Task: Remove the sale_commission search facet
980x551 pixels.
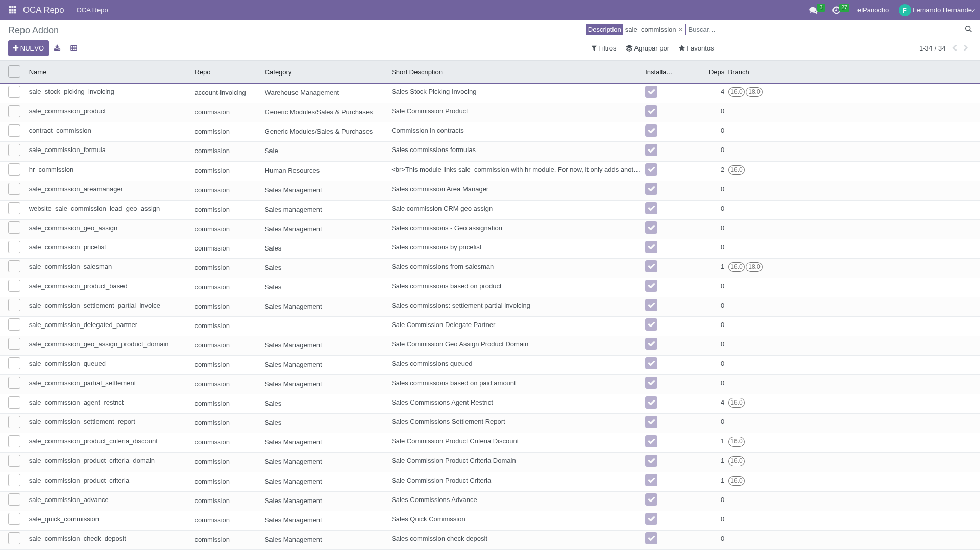Action: point(680,30)
